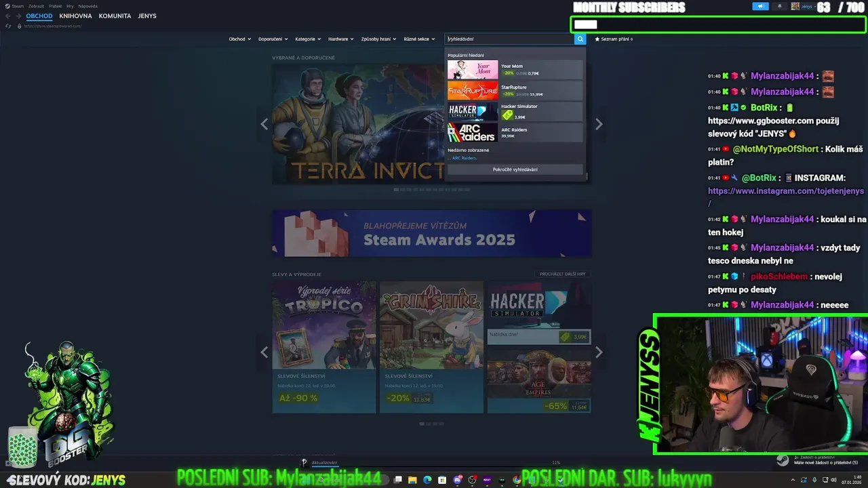Click the magnifier search button in the Steam store

click(x=580, y=39)
